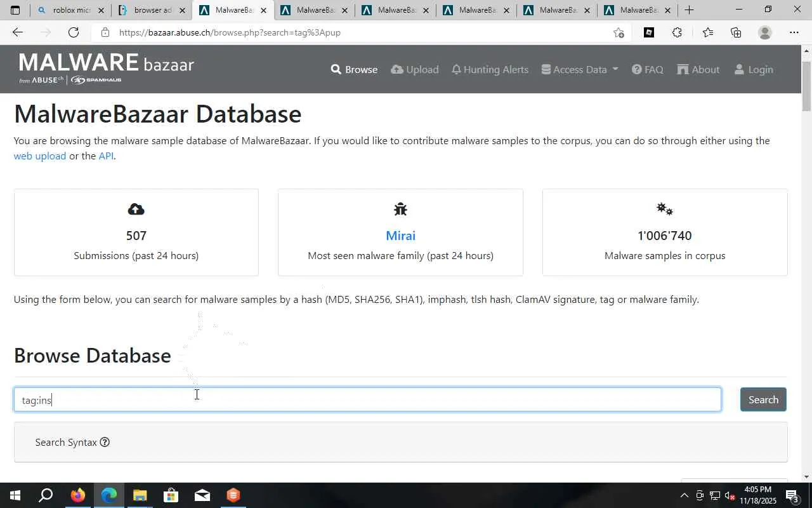Expand the Access Data dropdown
The image size is (812, 508).
point(580,70)
